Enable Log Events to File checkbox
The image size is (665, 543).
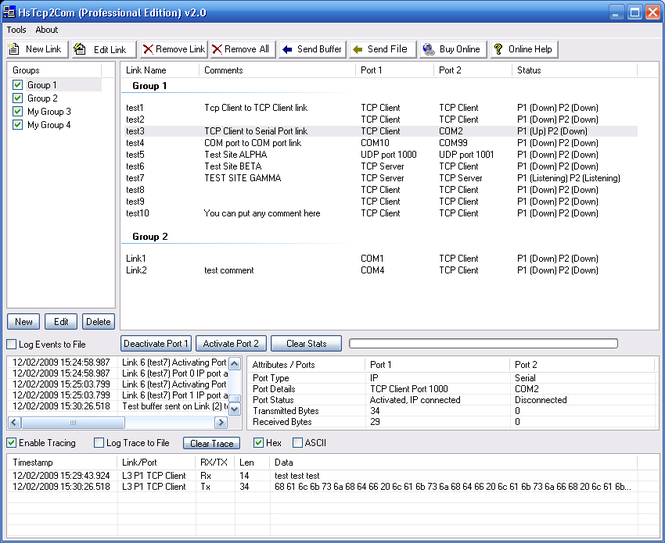tap(12, 344)
